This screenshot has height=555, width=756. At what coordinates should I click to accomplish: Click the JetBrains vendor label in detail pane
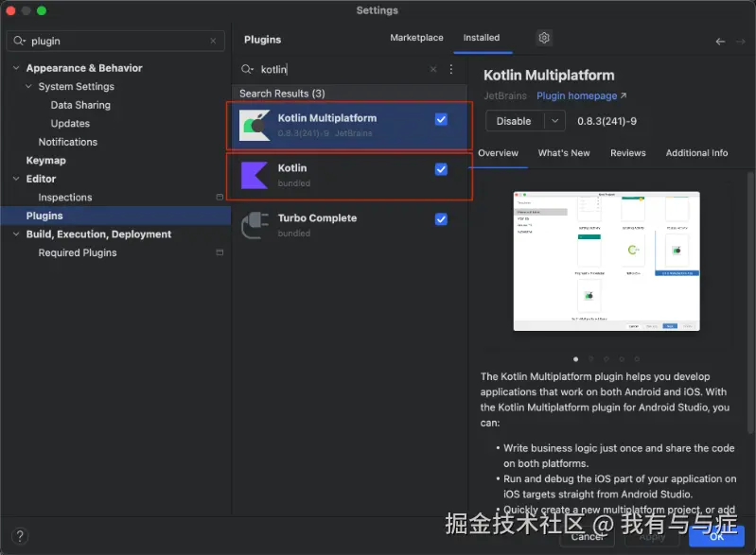[505, 95]
